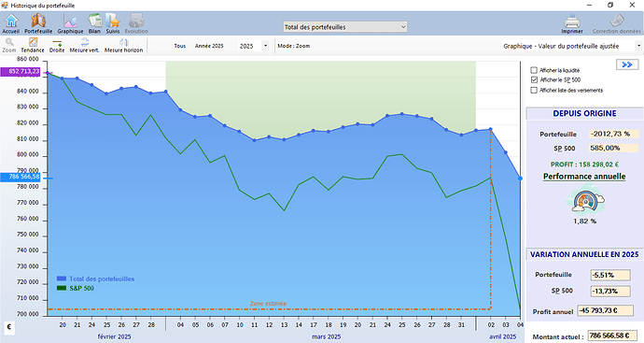The height and width of the screenshot is (343, 644).
Task: Check Afficher liste des versements
Action: coord(534,90)
